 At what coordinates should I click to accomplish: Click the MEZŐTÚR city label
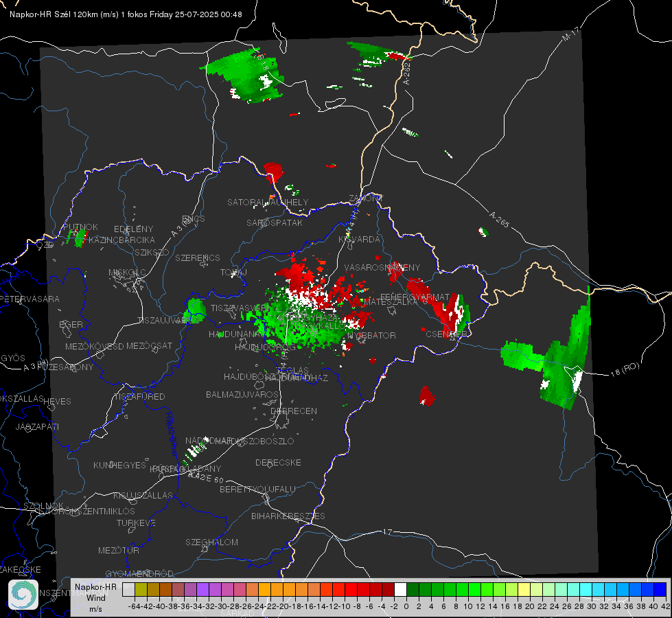pyautogui.click(x=118, y=550)
